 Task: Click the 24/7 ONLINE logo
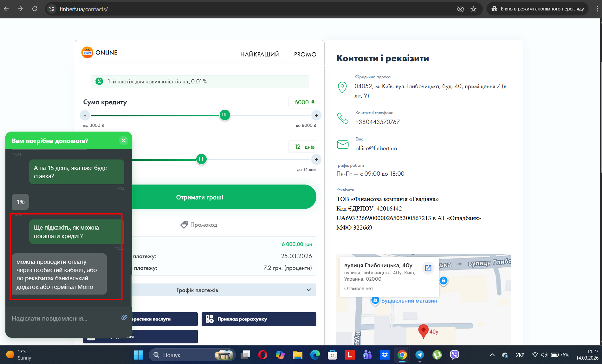(99, 53)
